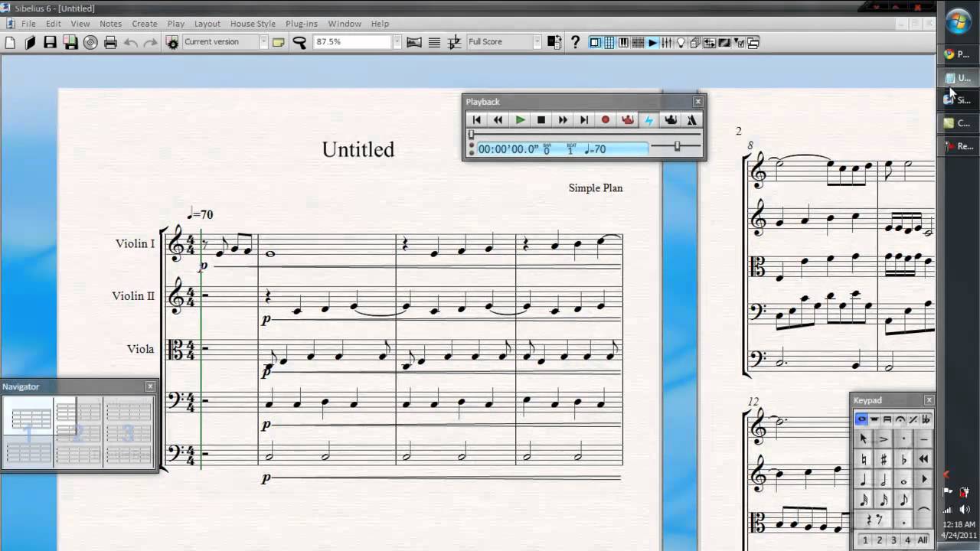Pick the sharp accidental on Keypad
Viewport: 980px width, 551px height.
884,459
